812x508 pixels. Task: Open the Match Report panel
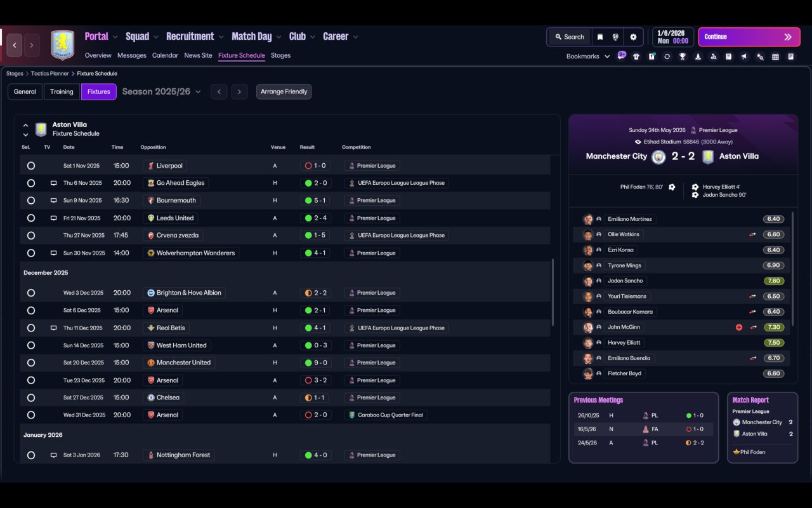[763, 427]
